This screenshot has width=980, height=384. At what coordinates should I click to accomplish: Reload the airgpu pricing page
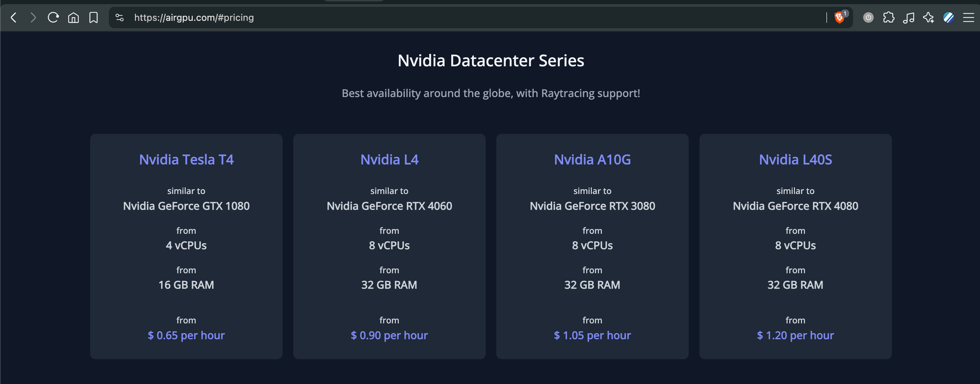pyautogui.click(x=53, y=18)
